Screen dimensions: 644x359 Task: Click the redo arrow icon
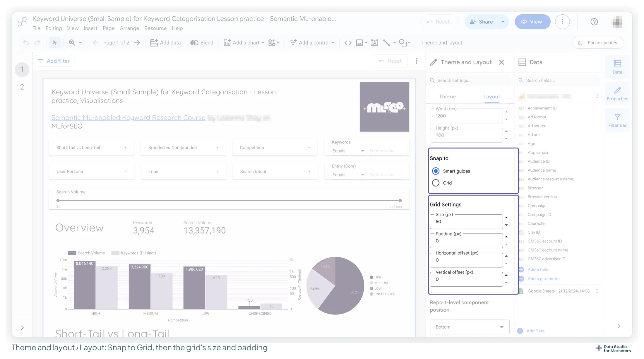tap(37, 43)
